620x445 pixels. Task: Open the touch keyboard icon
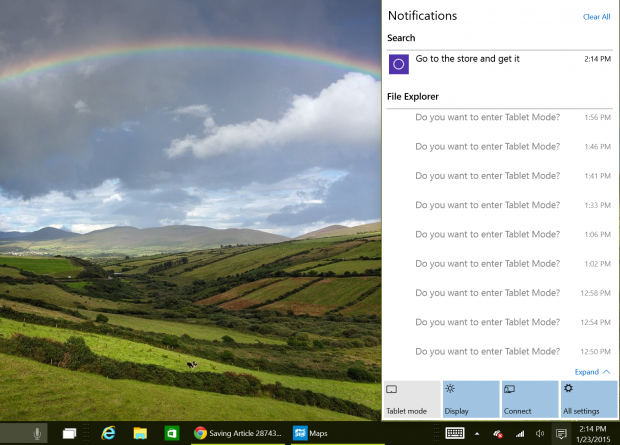[x=455, y=433]
